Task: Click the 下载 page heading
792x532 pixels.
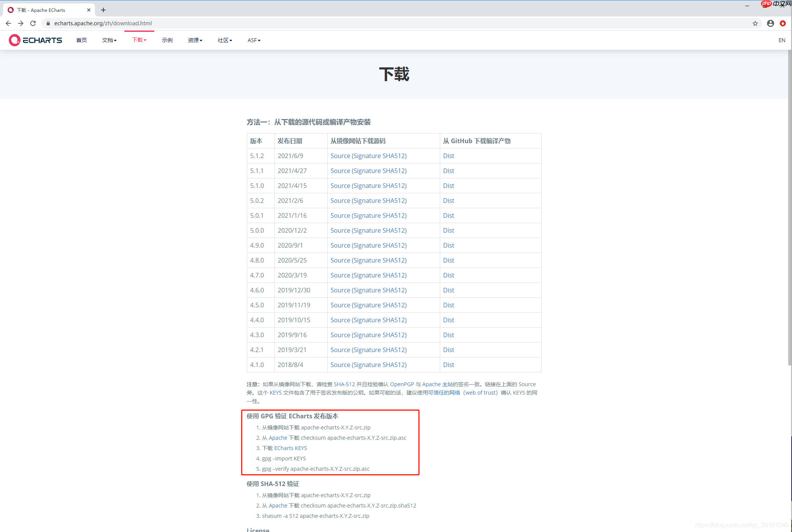Action: coord(394,74)
